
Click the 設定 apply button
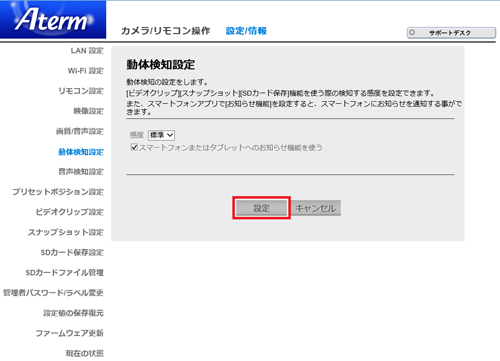pyautogui.click(x=262, y=208)
